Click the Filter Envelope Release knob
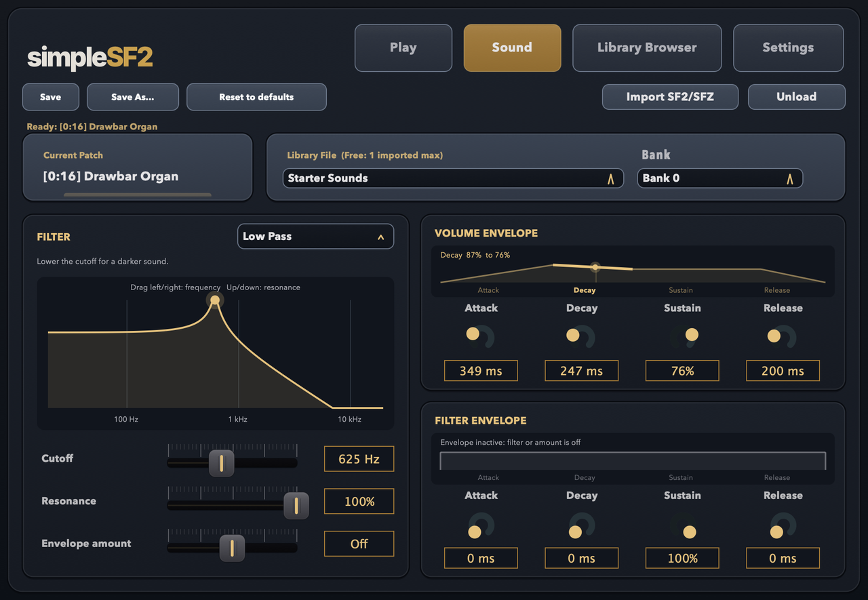This screenshot has width=868, height=600. coord(783,525)
